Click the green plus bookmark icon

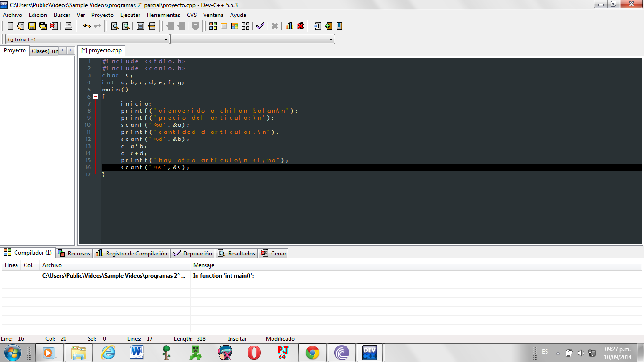click(329, 26)
